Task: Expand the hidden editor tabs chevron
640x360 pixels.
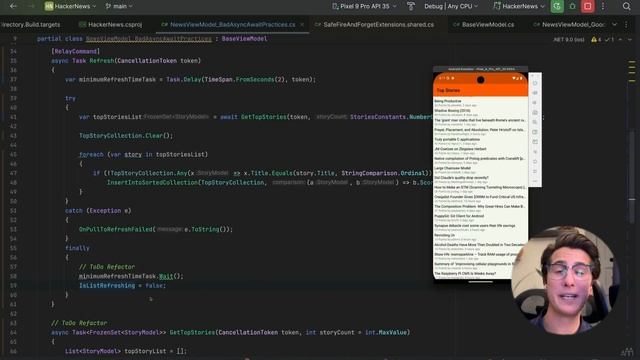Action: point(614,24)
